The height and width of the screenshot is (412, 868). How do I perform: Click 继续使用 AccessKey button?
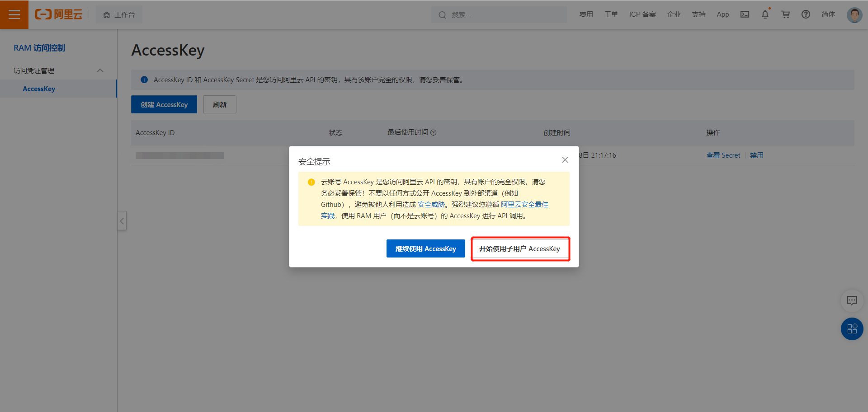[425, 248]
